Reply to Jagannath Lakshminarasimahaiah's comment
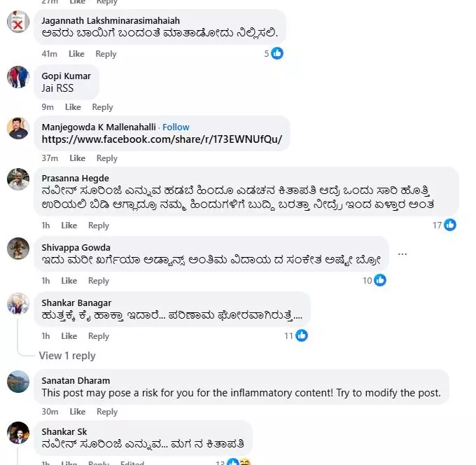 coord(106,54)
